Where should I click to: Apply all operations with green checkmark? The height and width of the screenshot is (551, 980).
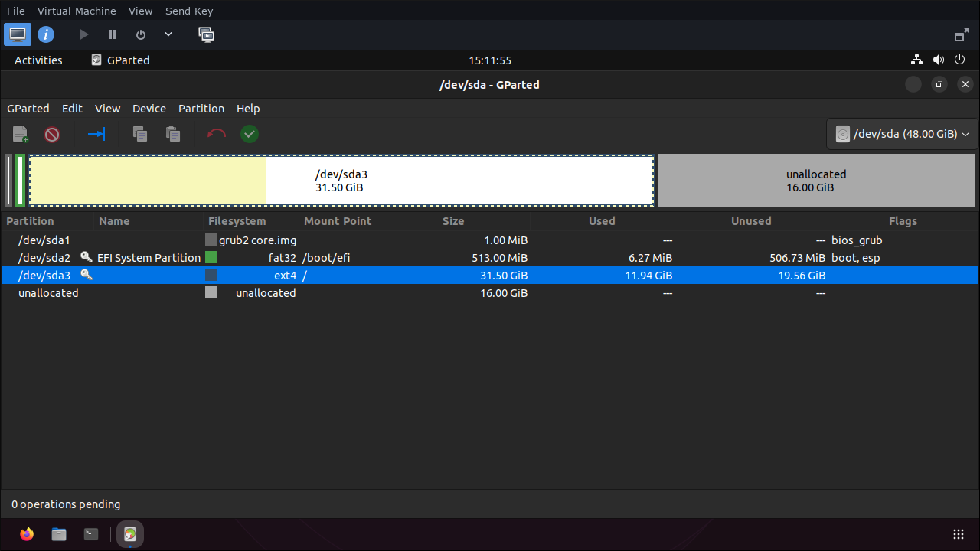point(250,135)
